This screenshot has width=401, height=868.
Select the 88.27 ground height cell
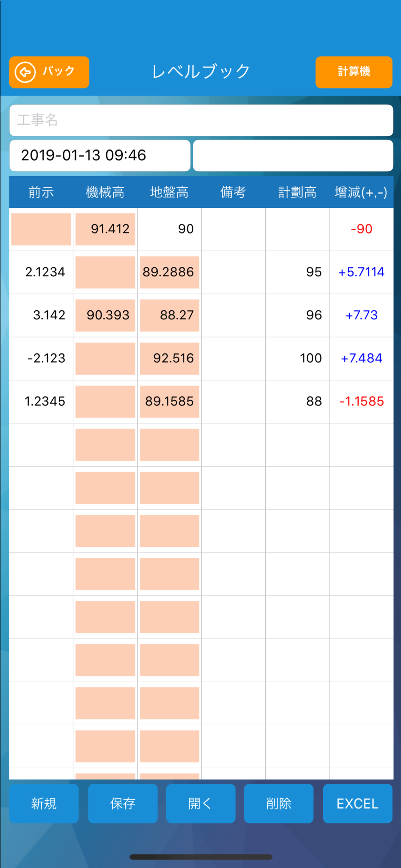point(169,315)
